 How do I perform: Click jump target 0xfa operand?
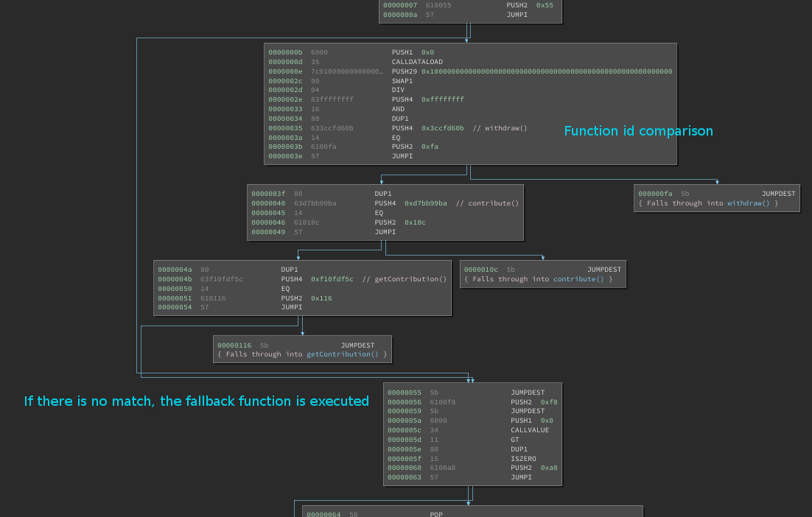click(x=430, y=147)
